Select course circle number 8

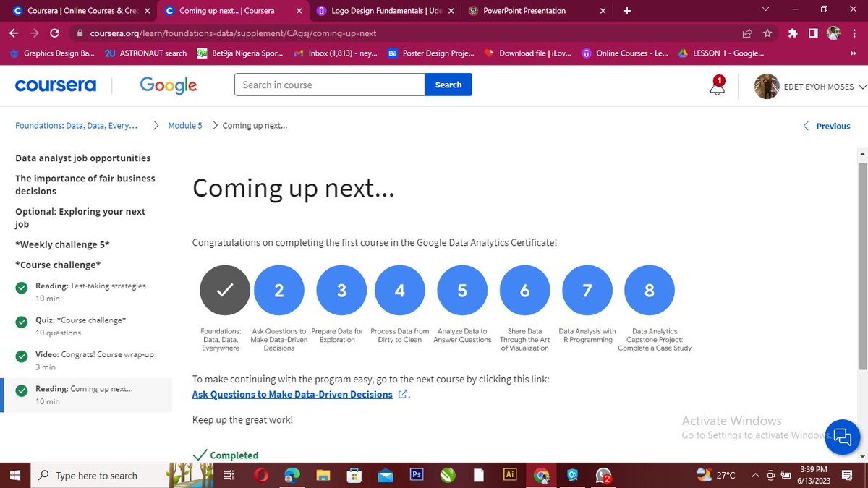(650, 290)
